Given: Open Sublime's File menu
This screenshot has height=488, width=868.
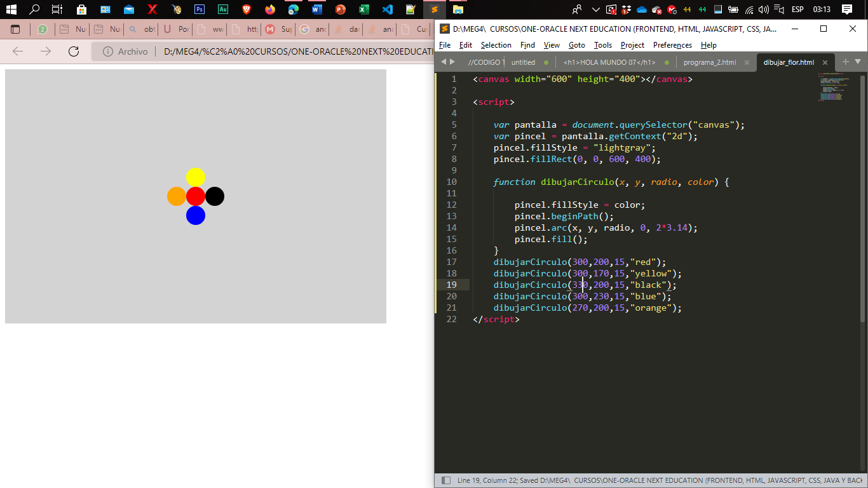Looking at the screenshot, I should (x=445, y=45).
